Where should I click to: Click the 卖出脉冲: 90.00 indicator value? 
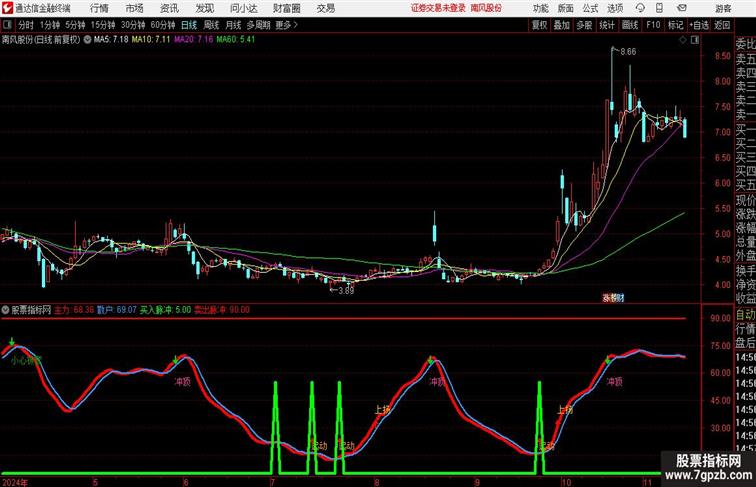click(x=222, y=310)
